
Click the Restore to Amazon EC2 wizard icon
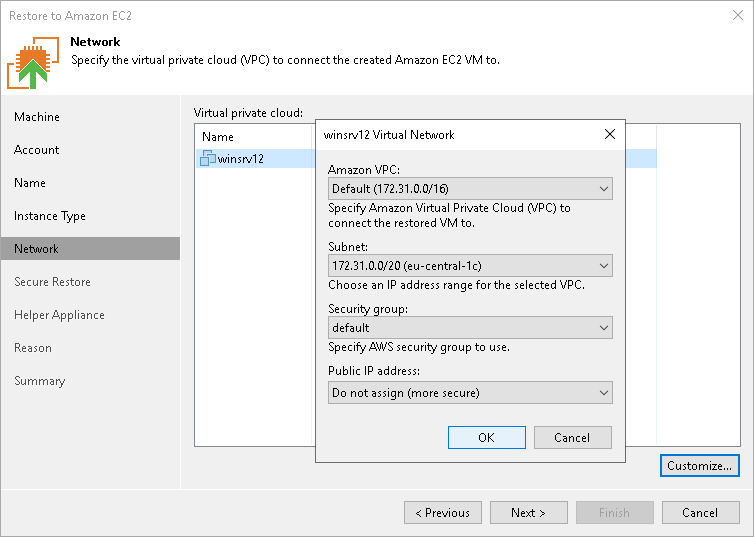(x=33, y=62)
